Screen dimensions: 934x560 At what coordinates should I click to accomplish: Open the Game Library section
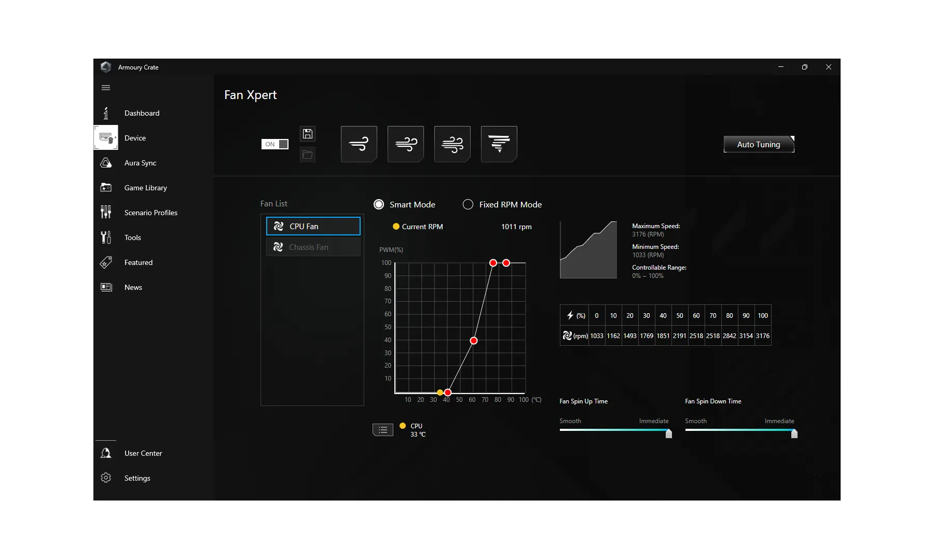click(x=145, y=188)
